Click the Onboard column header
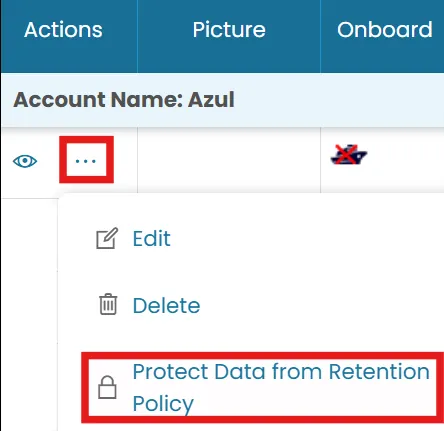 [x=385, y=30]
